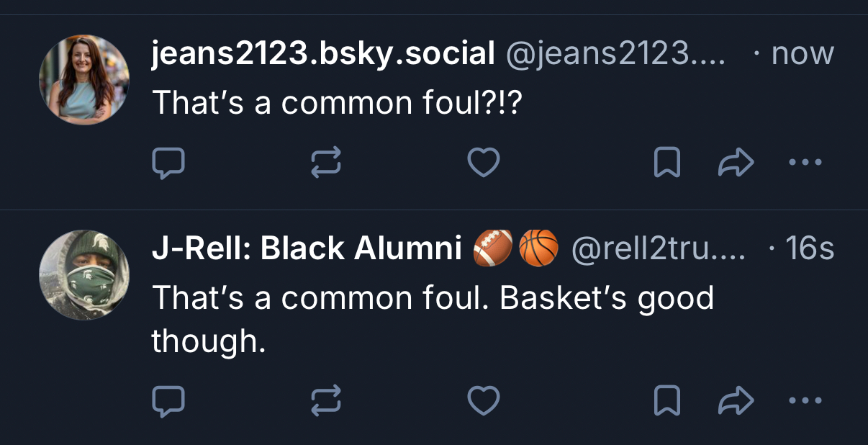Open J-Rell's masked avatar

(84, 274)
